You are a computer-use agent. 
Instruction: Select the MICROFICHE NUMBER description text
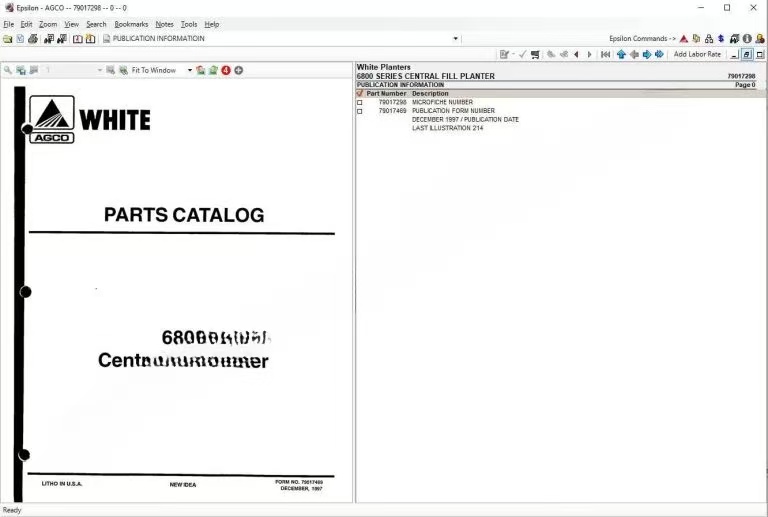pos(442,102)
